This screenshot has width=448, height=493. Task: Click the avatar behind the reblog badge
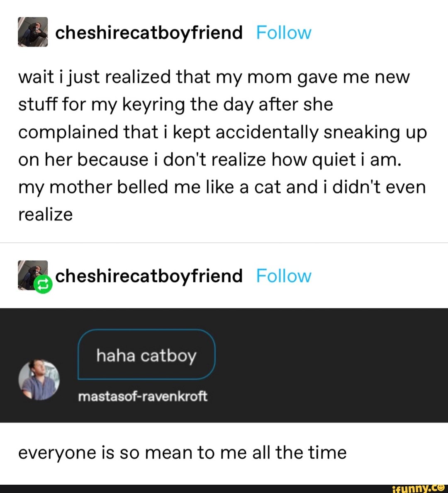point(30,272)
